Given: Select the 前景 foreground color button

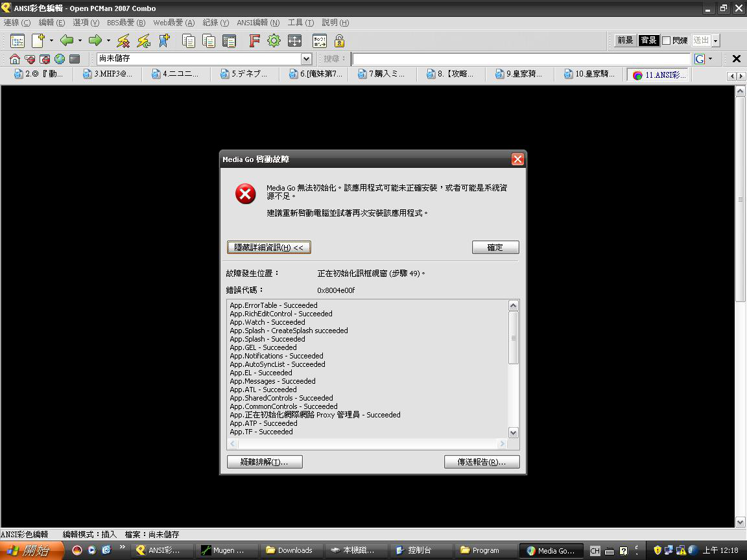Looking at the screenshot, I should [625, 40].
